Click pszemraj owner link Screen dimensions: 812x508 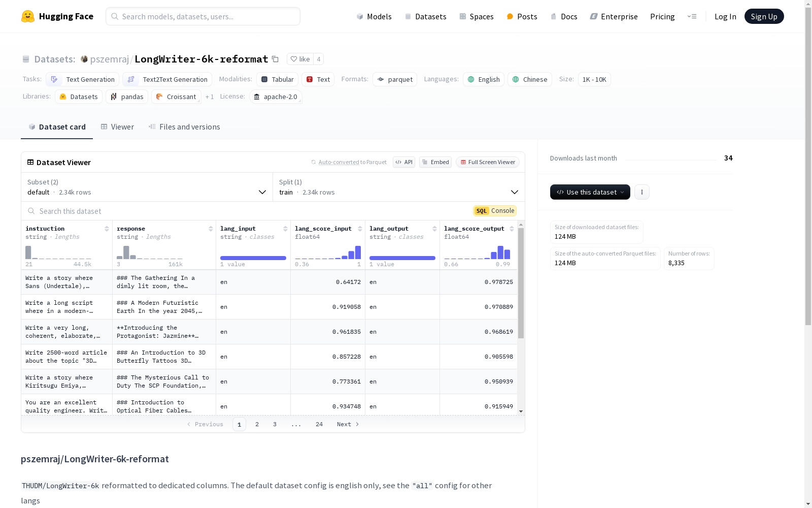110,59
